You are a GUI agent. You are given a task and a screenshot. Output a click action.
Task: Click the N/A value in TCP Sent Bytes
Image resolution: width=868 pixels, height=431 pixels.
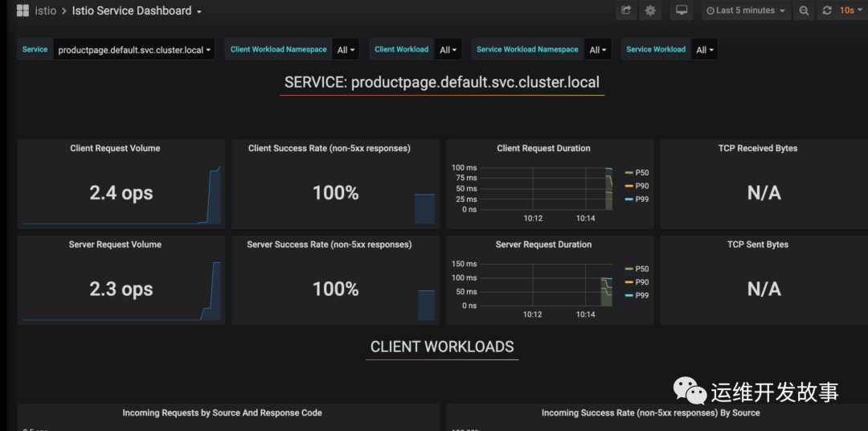(764, 289)
